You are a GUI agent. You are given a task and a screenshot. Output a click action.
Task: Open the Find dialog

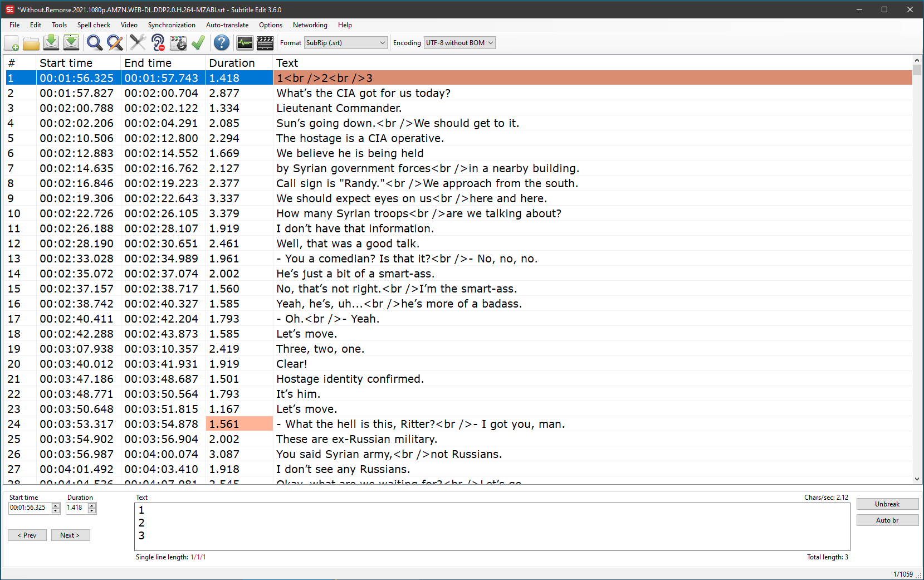94,42
